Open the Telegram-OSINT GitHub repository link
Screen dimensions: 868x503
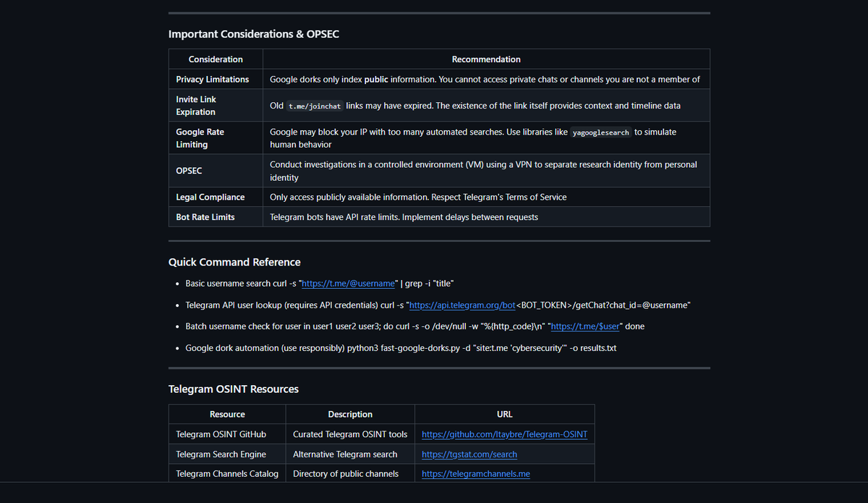504,434
